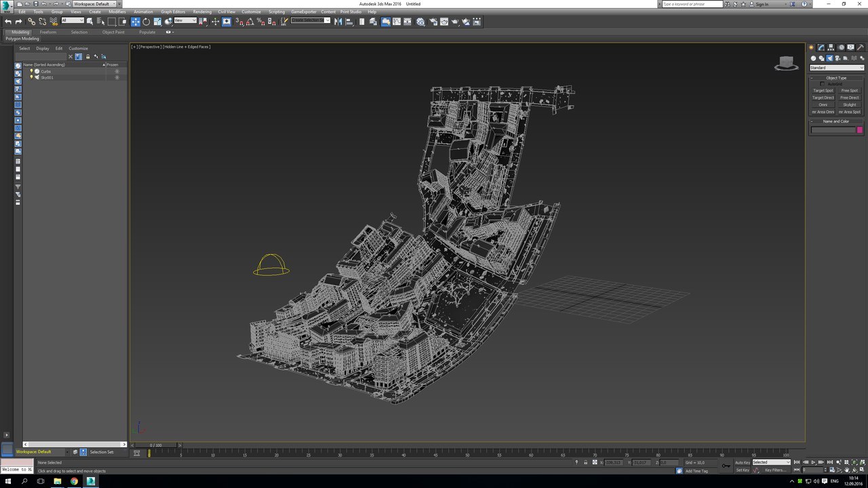Open Scene Explorer Customize menu
The height and width of the screenshot is (488, 868).
click(x=78, y=48)
